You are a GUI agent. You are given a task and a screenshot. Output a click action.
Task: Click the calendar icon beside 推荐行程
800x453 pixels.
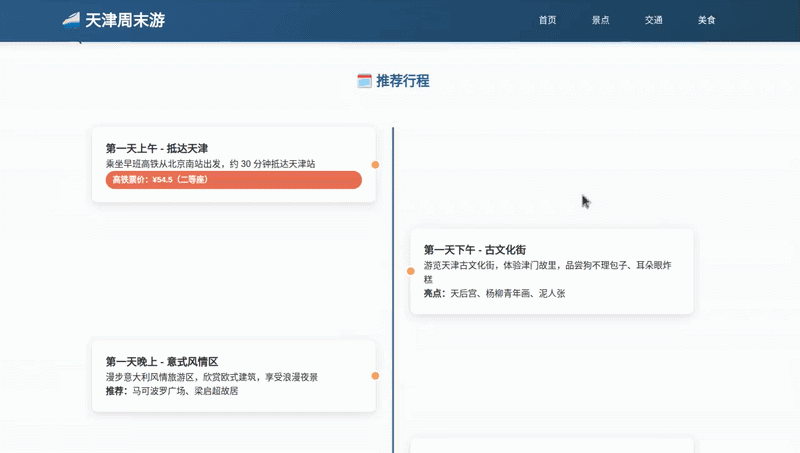point(364,81)
